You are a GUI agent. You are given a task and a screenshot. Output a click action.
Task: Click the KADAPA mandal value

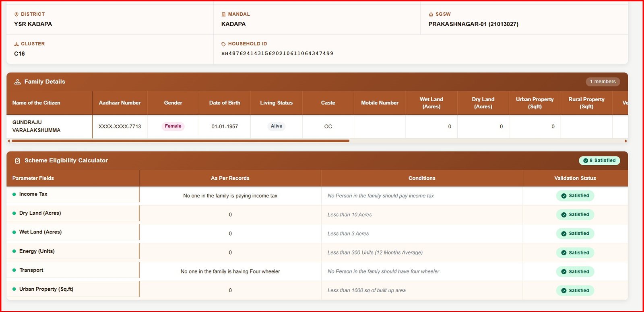pos(233,24)
